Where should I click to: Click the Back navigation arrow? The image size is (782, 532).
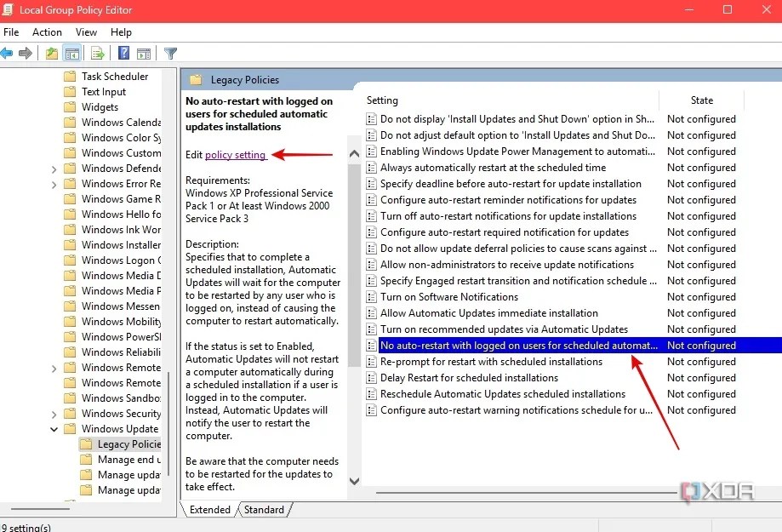coord(7,52)
